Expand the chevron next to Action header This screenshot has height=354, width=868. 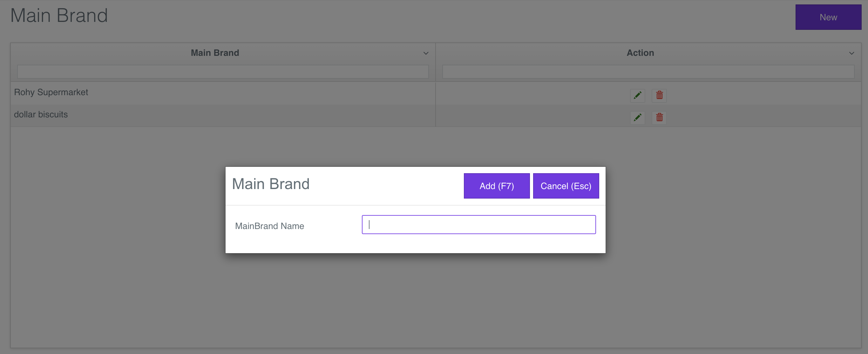851,53
